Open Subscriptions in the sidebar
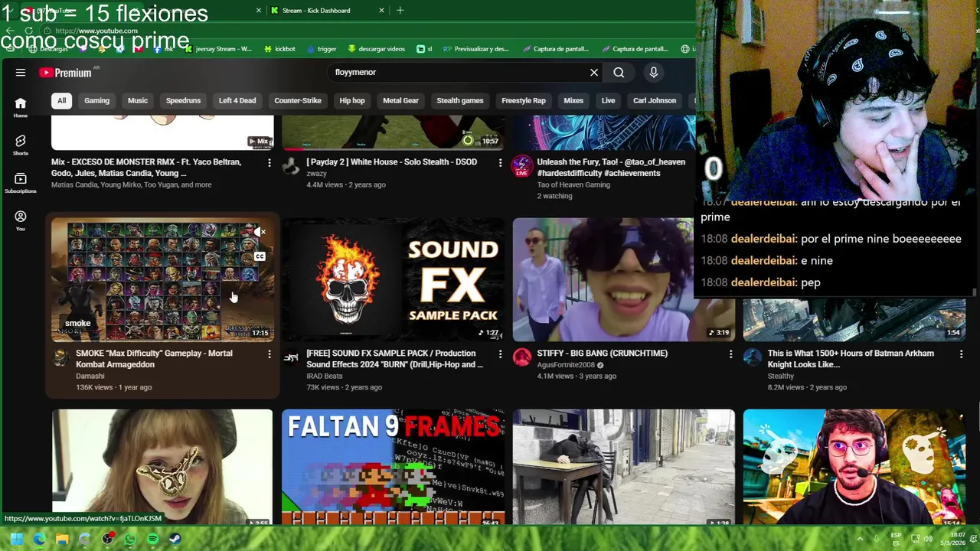Screen dimensions: 980x551 [21, 182]
